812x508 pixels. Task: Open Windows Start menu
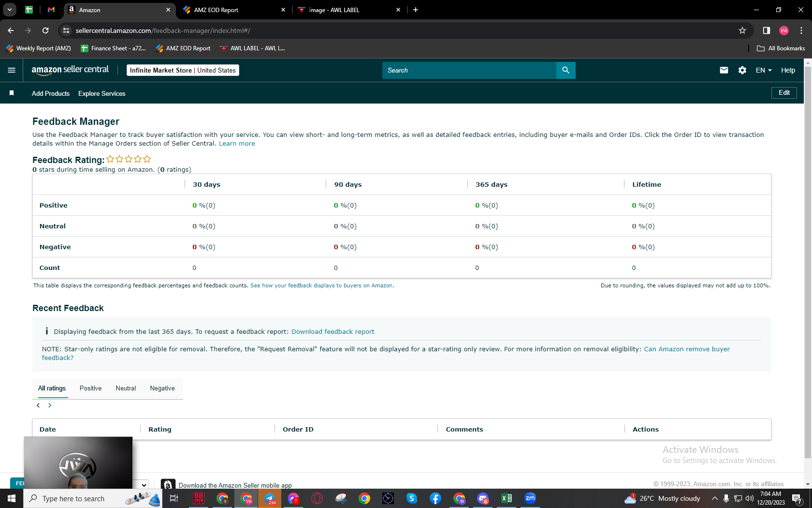(x=12, y=498)
